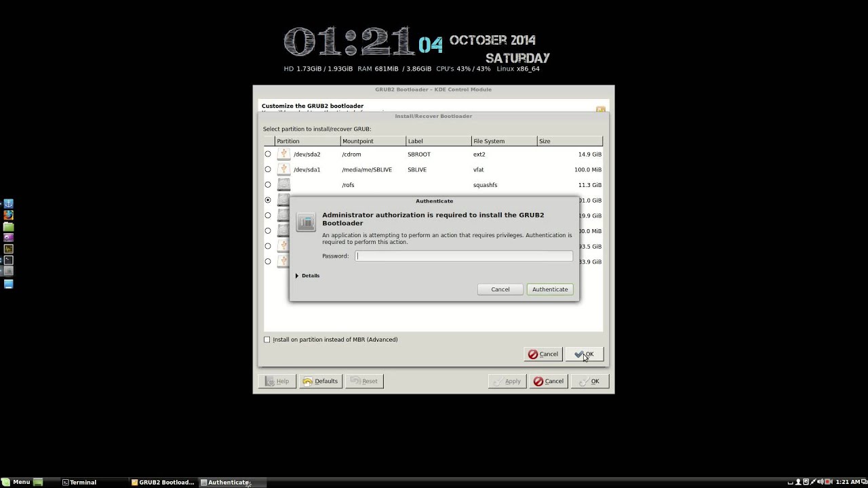Click the Password input field
This screenshot has height=488, width=868.
click(x=464, y=256)
